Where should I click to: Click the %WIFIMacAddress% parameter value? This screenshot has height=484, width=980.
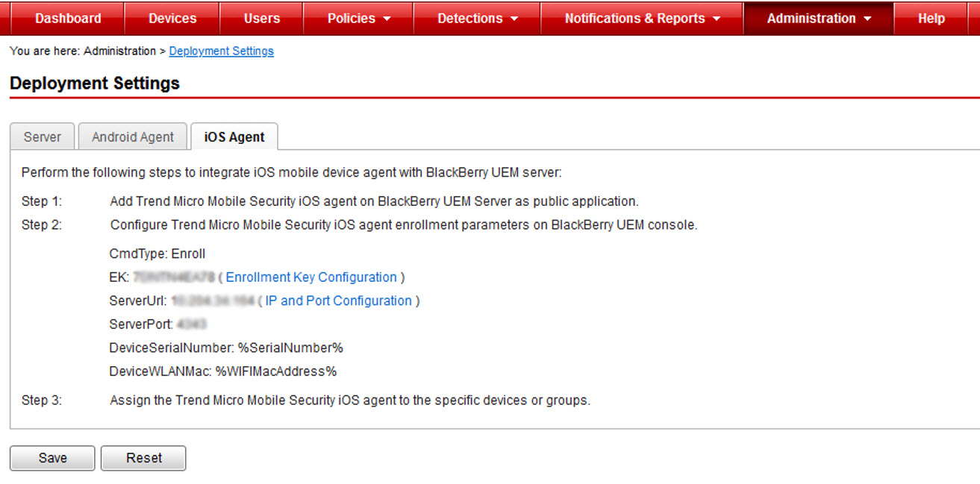276,371
